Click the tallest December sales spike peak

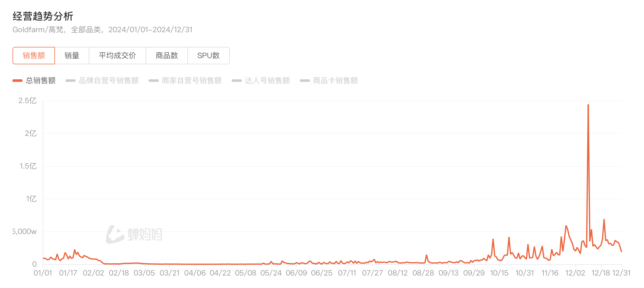[588, 105]
